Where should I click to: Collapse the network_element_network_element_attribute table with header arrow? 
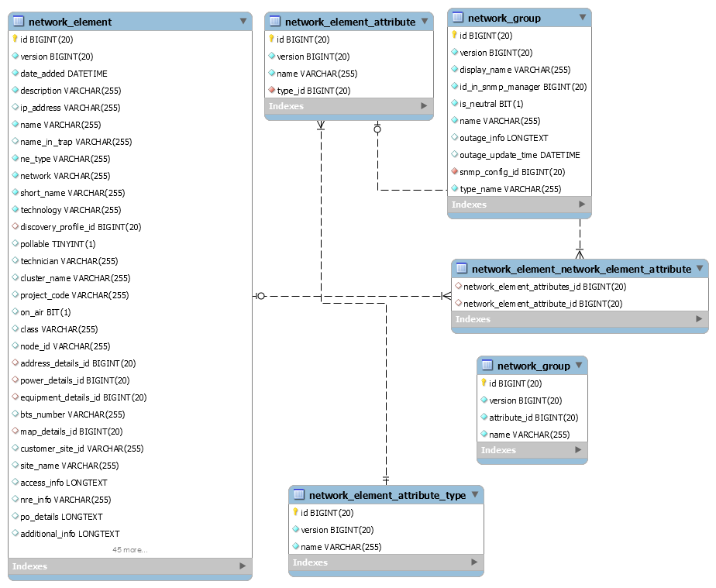(x=699, y=269)
